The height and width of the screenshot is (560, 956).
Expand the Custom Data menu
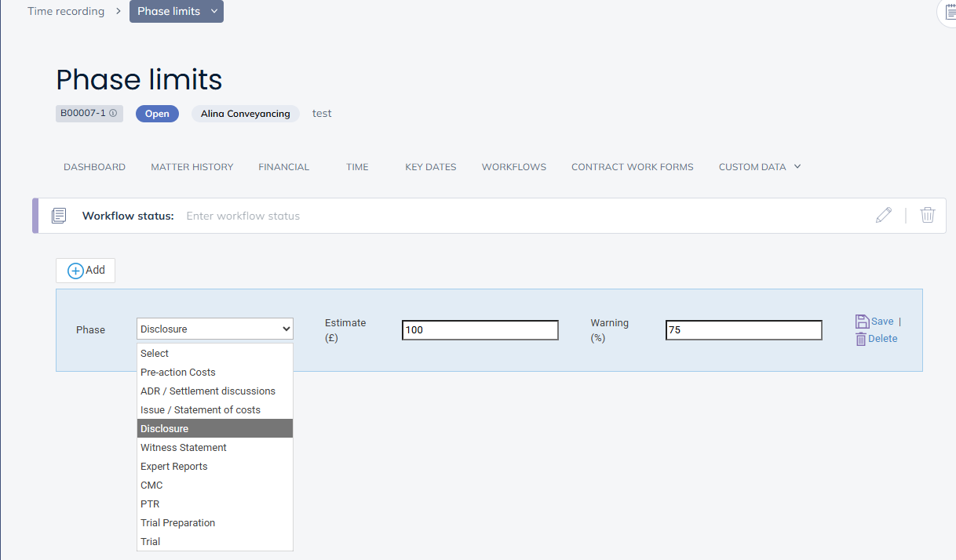click(x=759, y=167)
